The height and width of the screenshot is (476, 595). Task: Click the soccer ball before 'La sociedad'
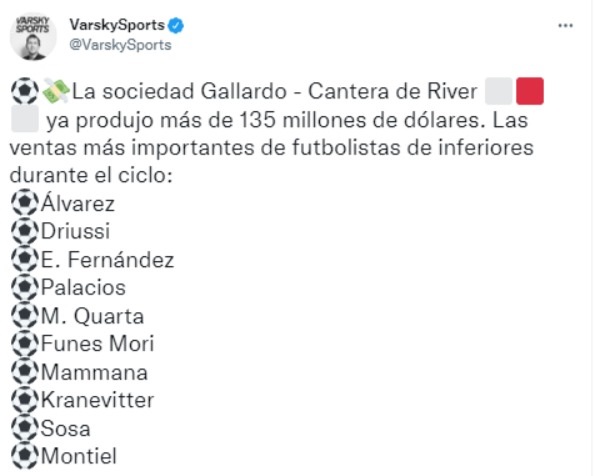tap(25, 91)
